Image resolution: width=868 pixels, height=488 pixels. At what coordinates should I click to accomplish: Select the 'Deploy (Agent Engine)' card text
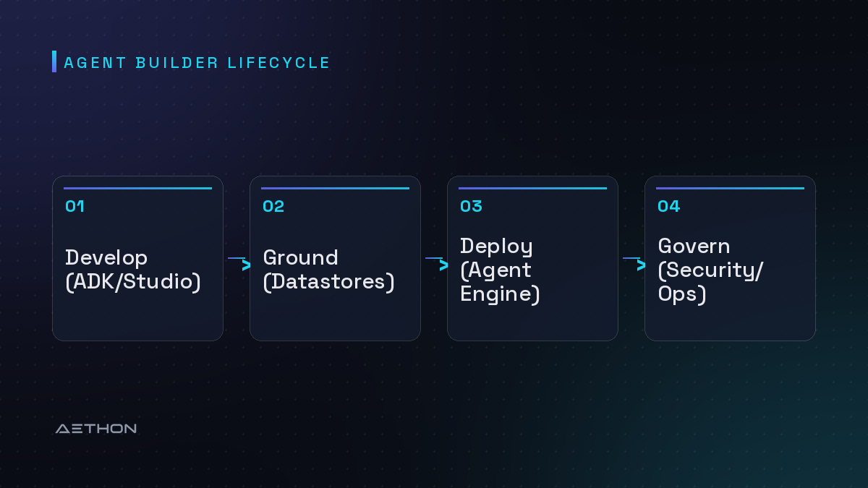coord(501,270)
